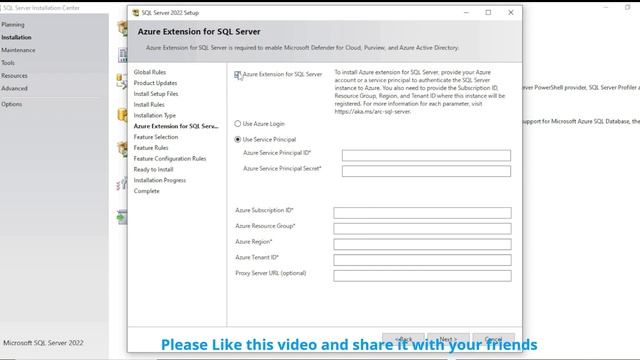
Task: Select the Feature Configuration Rules step
Action: (170, 159)
